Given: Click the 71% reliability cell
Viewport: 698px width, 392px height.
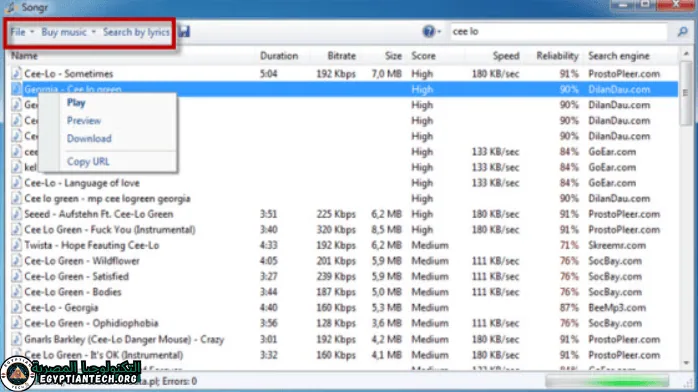Looking at the screenshot, I should tap(568, 245).
